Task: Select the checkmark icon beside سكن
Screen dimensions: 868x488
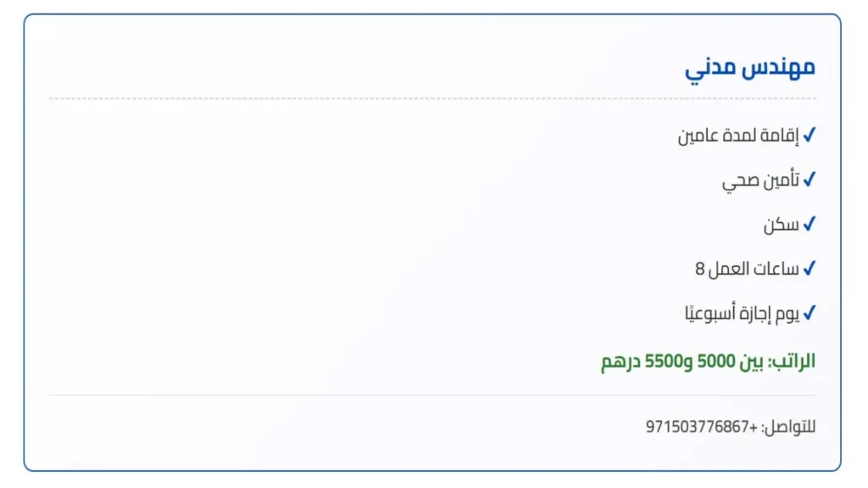Action: (810, 225)
